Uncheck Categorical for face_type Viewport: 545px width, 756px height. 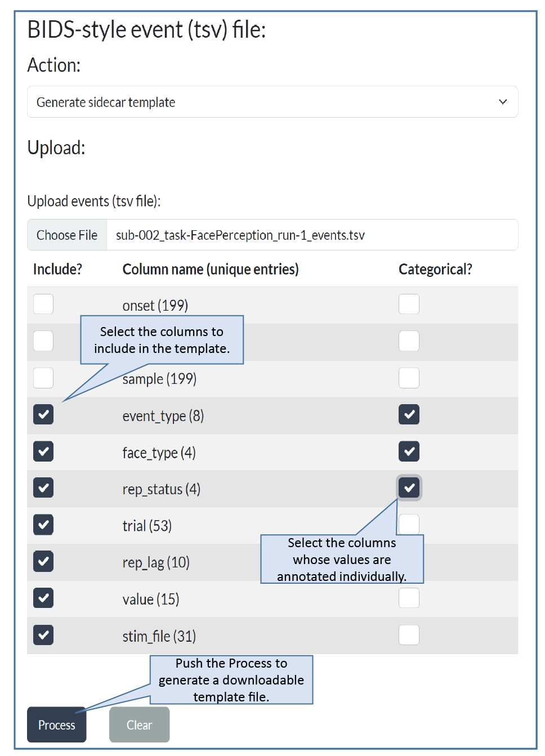(409, 451)
